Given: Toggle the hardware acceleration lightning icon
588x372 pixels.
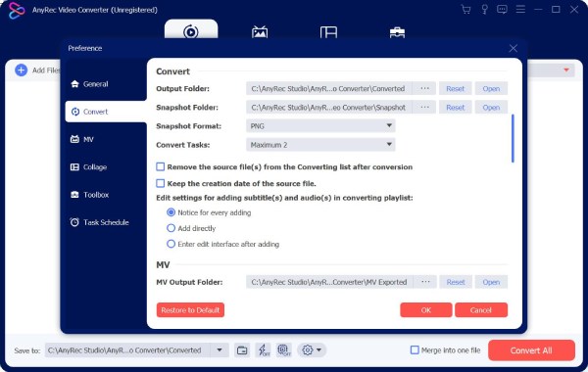Looking at the screenshot, I should click(x=264, y=350).
